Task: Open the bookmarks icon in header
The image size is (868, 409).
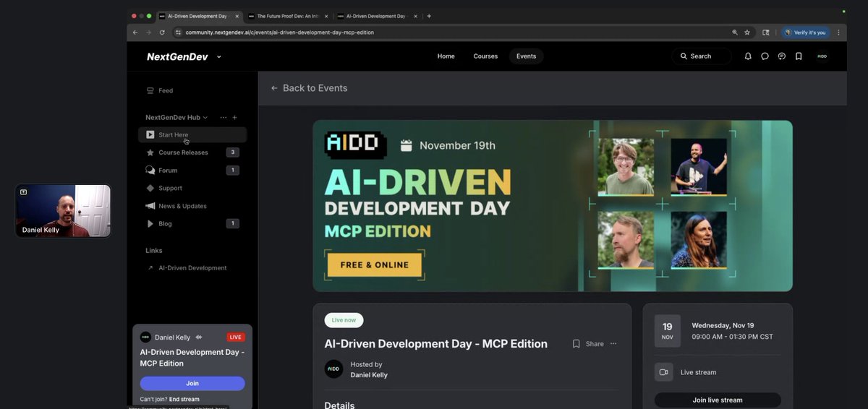Action: point(799,56)
